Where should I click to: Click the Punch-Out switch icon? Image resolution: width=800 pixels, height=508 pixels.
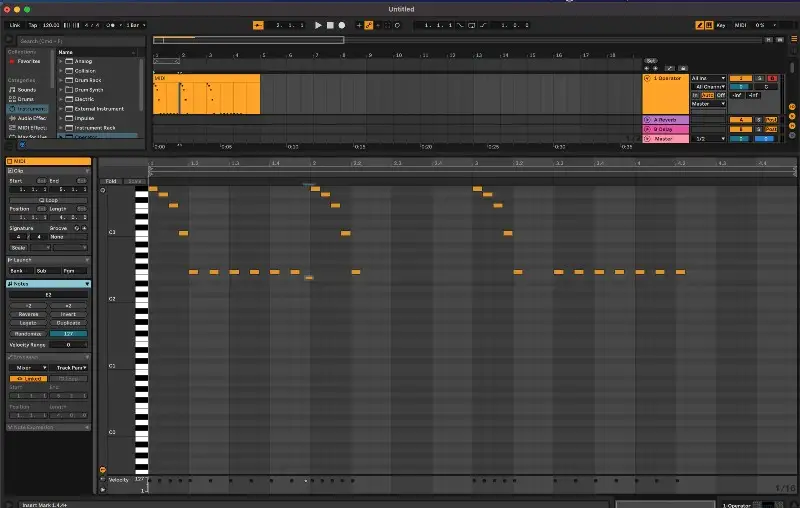pyautogui.click(x=483, y=25)
